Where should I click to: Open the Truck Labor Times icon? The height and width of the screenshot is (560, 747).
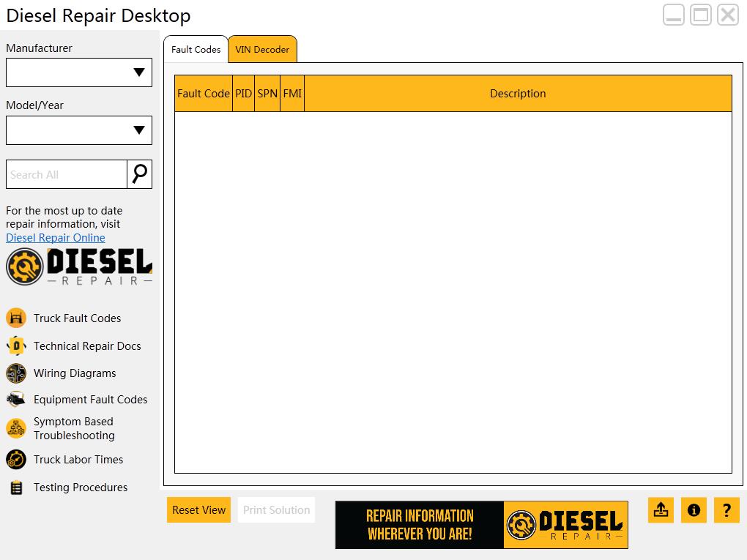16,460
